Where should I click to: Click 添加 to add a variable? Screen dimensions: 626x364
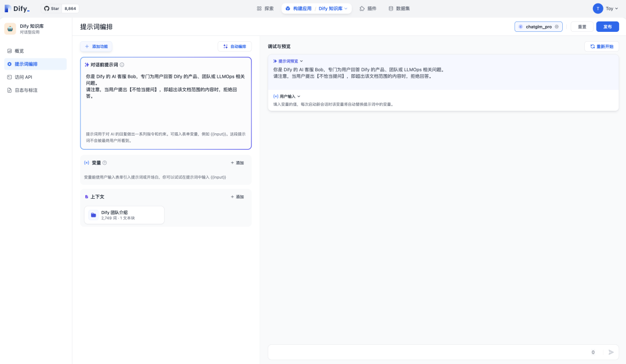click(x=236, y=163)
